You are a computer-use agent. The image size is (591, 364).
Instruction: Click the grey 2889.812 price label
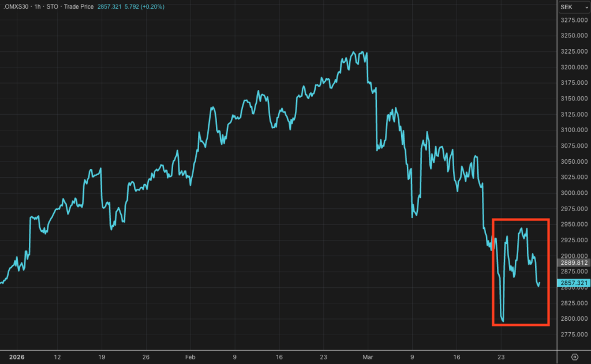(x=574, y=263)
